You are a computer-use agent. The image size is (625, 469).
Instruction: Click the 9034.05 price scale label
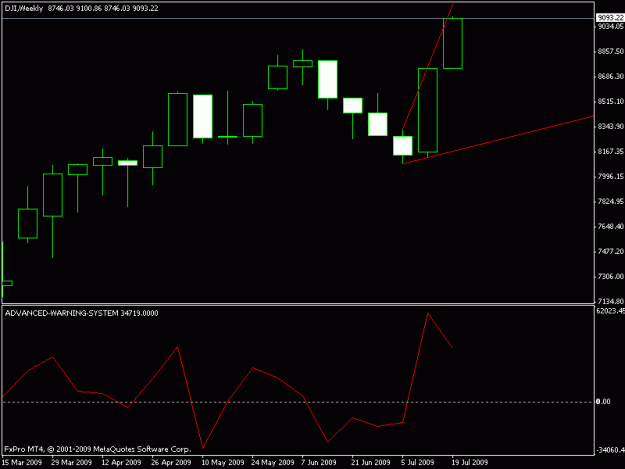click(610, 26)
